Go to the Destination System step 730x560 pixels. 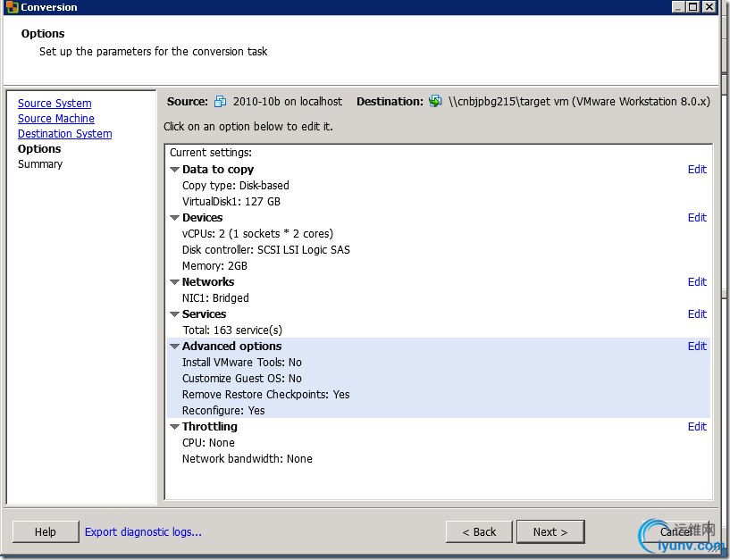coord(64,134)
